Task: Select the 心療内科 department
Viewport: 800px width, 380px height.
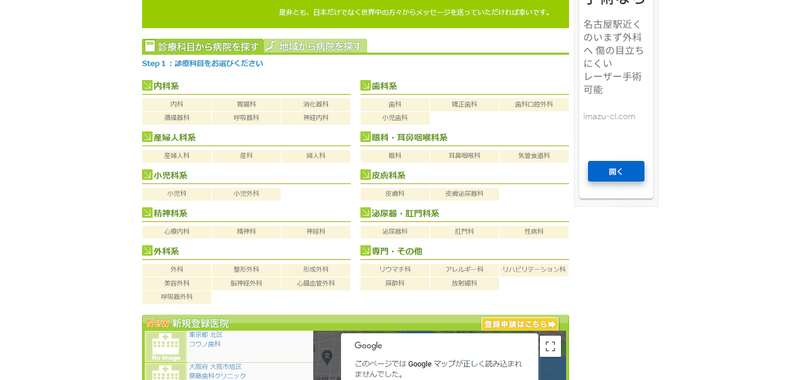Action: (x=177, y=232)
